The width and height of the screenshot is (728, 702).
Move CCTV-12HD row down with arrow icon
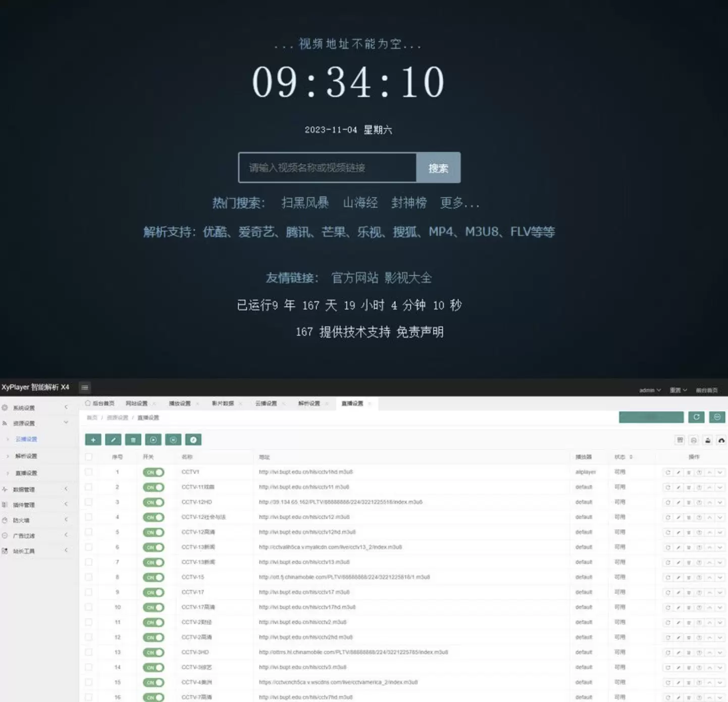720,503
